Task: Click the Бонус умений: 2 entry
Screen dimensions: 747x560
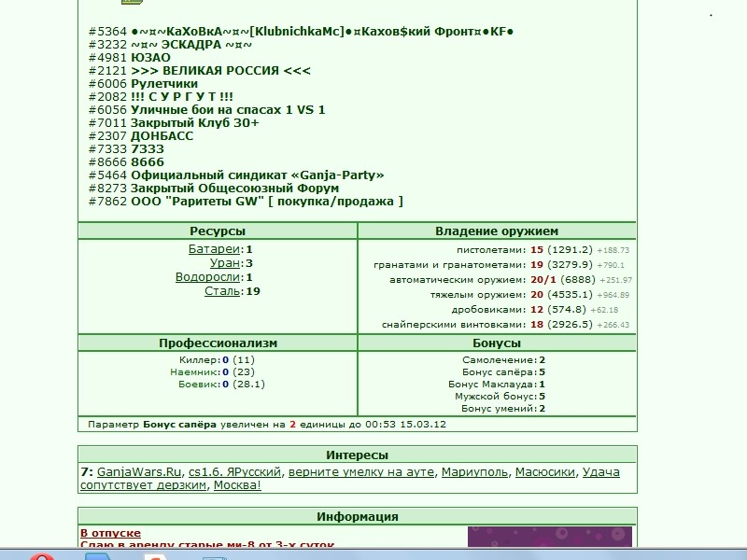Action: (503, 409)
